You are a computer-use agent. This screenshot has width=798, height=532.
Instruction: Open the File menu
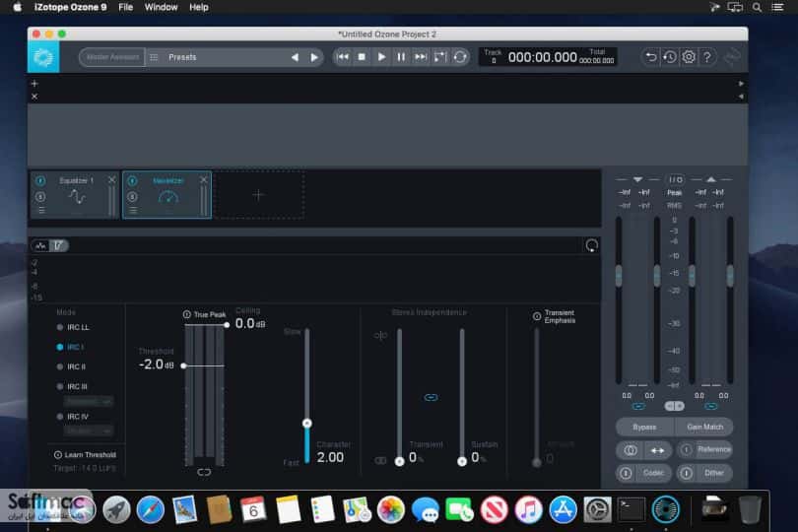(x=125, y=7)
